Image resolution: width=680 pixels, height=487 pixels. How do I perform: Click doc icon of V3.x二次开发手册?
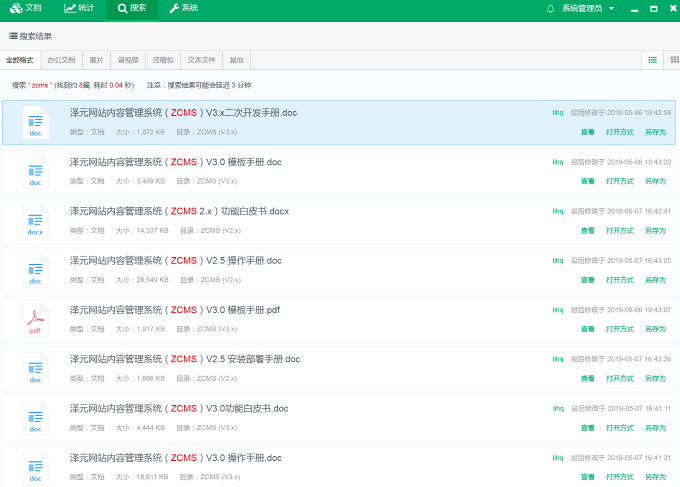(35, 122)
